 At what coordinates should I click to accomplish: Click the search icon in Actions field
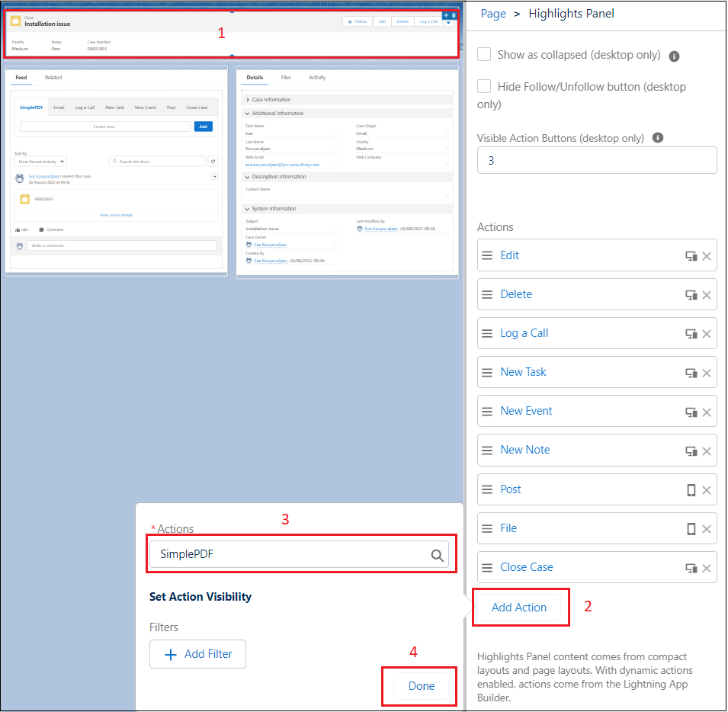click(x=438, y=556)
